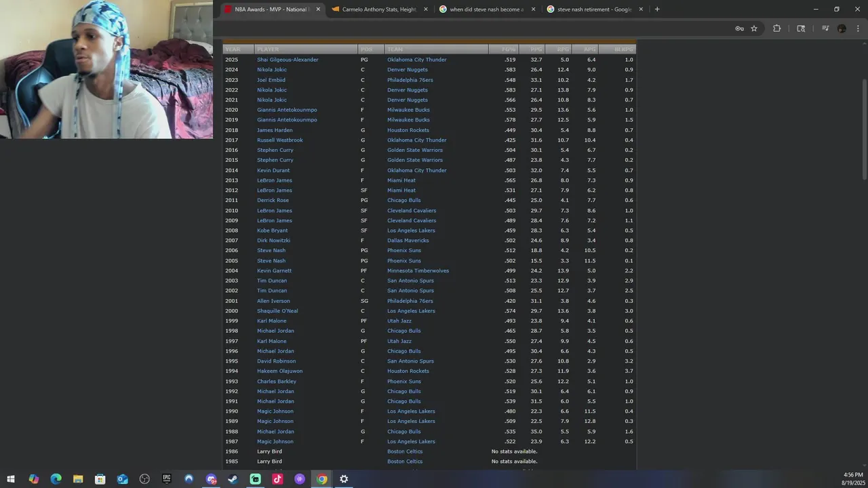Close the steve nash retirement tab
Viewport: 868px width, 488px height.
pos(642,9)
